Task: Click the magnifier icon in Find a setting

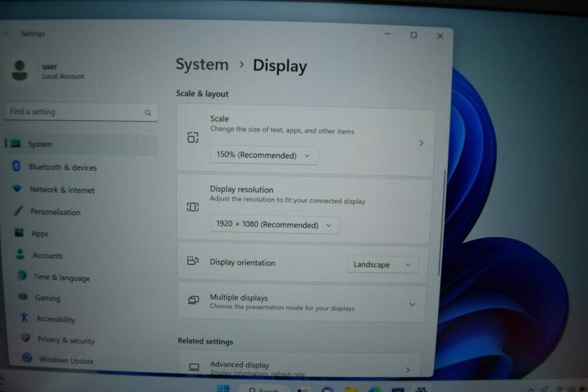Action: tap(148, 113)
